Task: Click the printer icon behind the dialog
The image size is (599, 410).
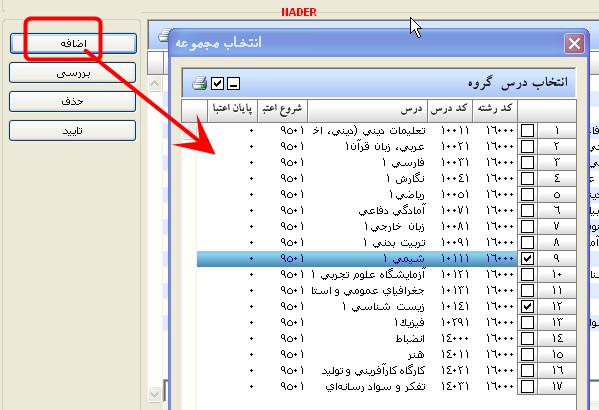Action: [164, 36]
